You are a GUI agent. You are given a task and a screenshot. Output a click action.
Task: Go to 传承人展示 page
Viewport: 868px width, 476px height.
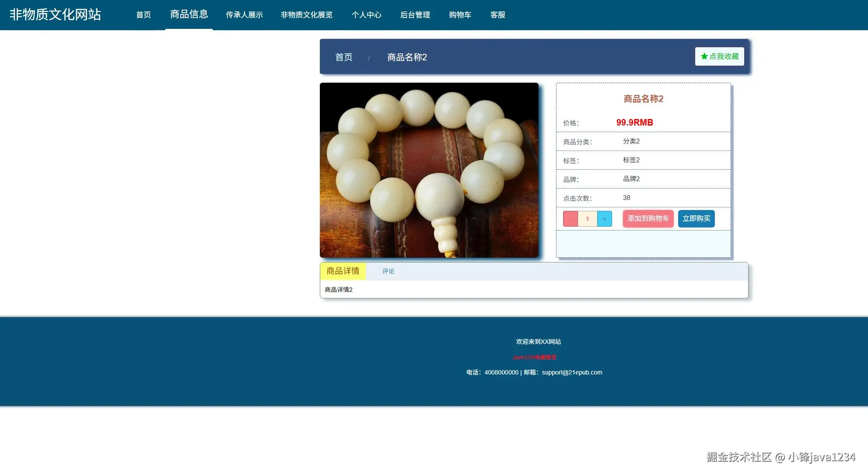coord(244,15)
